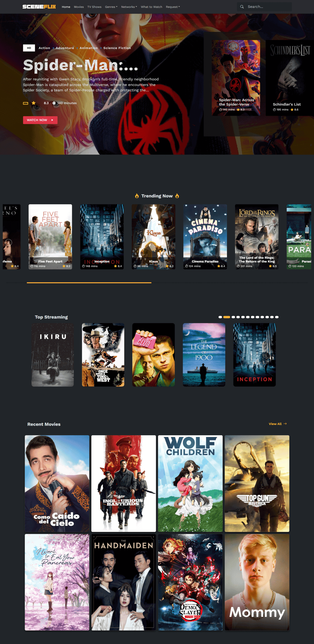Open the Fight Club poster
The image size is (314, 644).
point(154,355)
